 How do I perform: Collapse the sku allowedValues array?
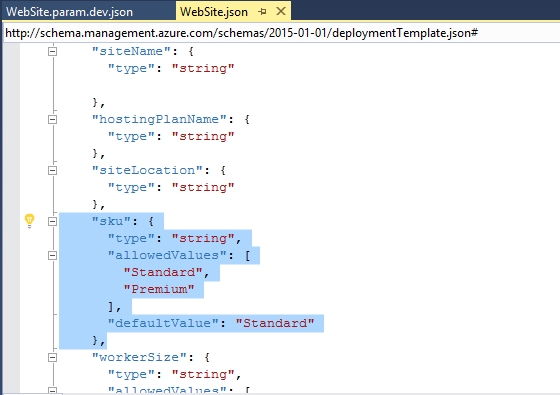pyautogui.click(x=52, y=255)
